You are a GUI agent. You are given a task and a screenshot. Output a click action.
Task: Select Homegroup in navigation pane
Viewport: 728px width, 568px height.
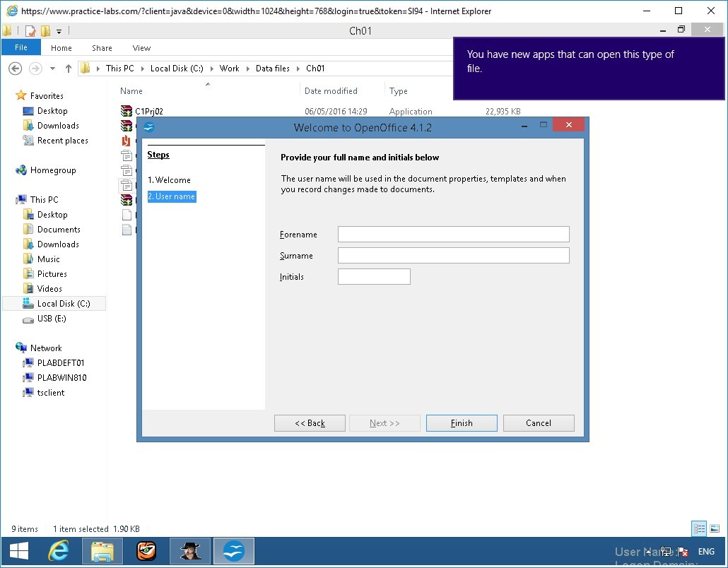(x=53, y=170)
